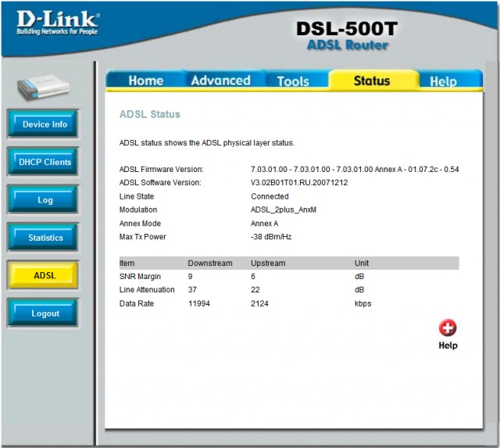The image size is (500, 448).
Task: Click the Annex Mode label
Action: pos(140,224)
